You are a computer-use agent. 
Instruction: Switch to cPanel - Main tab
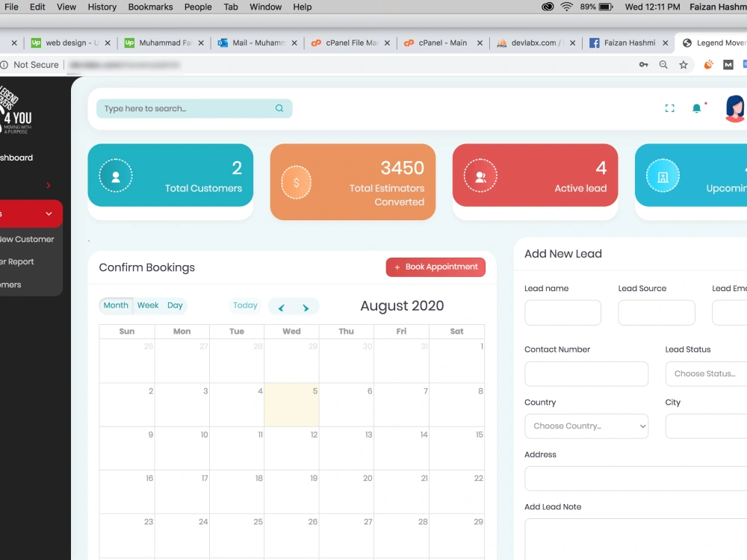[x=442, y=43]
